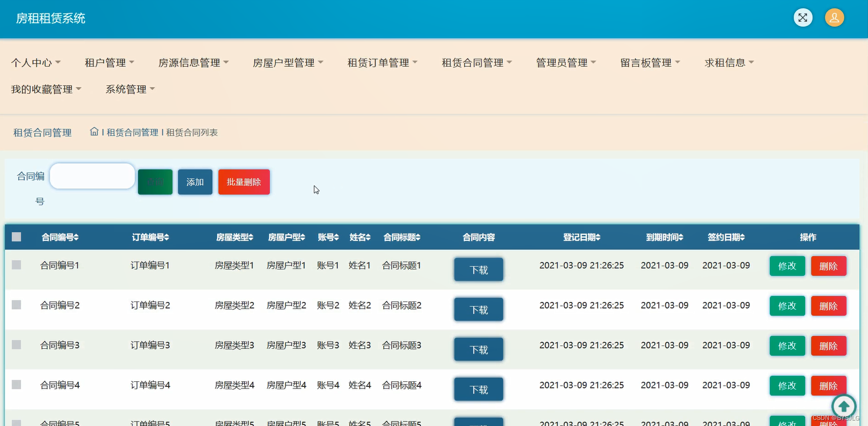Sort by 到期时间 column header
This screenshot has width=868, height=426.
(665, 237)
